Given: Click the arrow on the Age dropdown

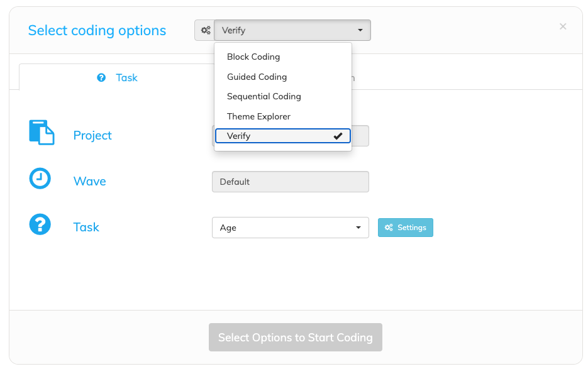Looking at the screenshot, I should [x=358, y=228].
